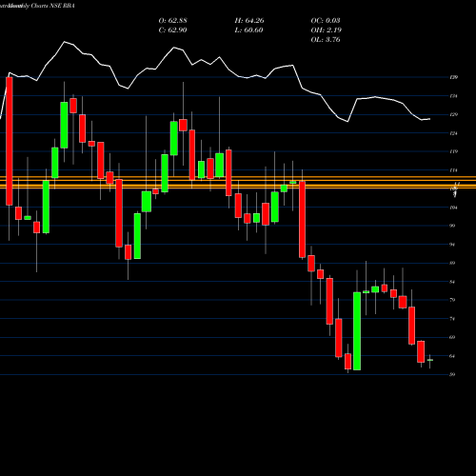Click the 84 price axis label
476x476 pixels.
452,282
